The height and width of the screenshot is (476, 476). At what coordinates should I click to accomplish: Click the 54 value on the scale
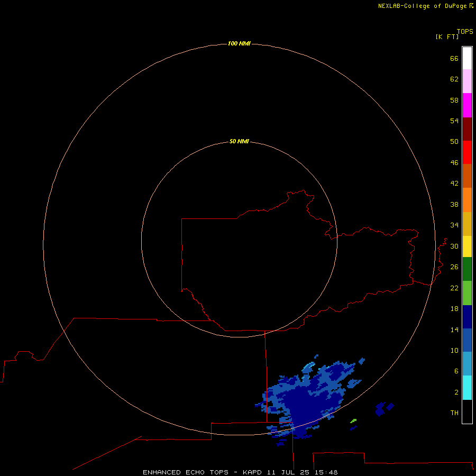(454, 121)
